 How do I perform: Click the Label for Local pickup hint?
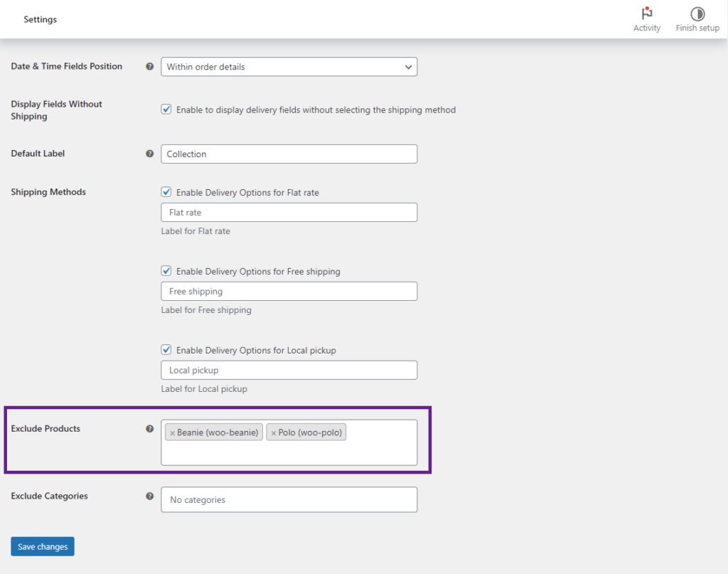(x=204, y=389)
